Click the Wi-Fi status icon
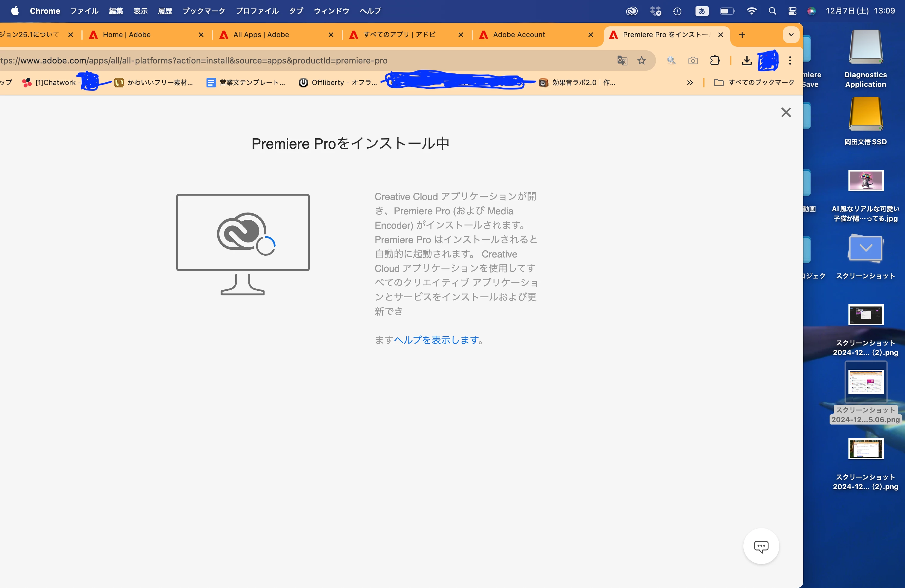 [x=751, y=11]
